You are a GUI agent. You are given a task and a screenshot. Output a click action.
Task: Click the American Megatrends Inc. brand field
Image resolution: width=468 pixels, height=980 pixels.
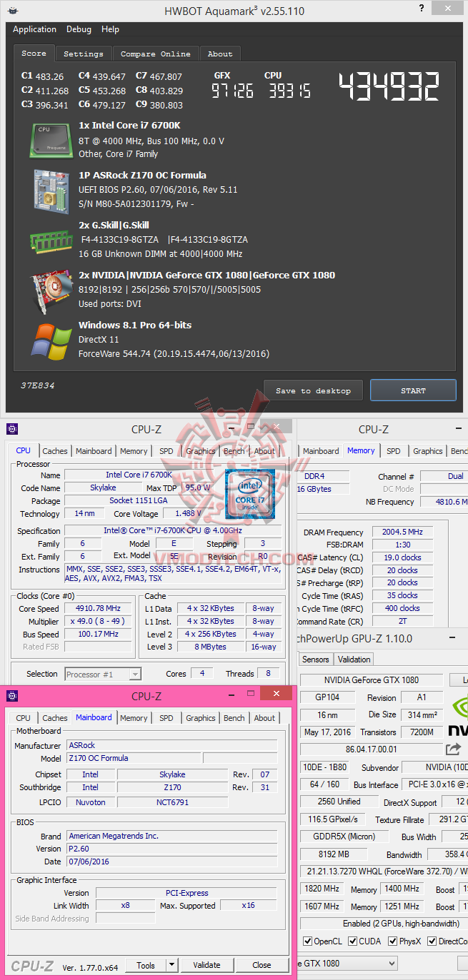[x=171, y=836]
